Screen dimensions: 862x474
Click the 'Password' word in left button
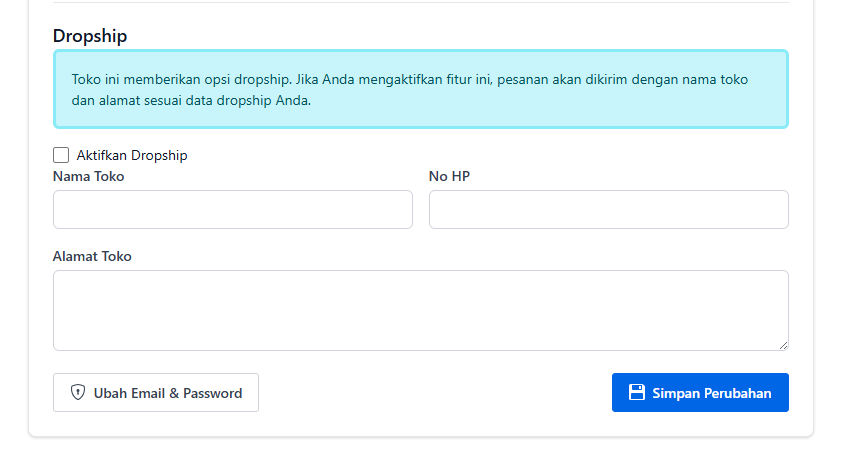coord(213,393)
